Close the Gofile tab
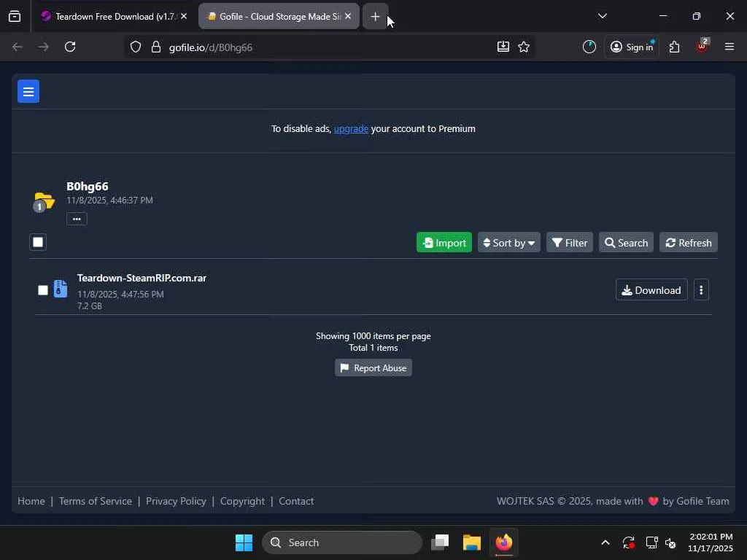747x560 pixels. 348,16
